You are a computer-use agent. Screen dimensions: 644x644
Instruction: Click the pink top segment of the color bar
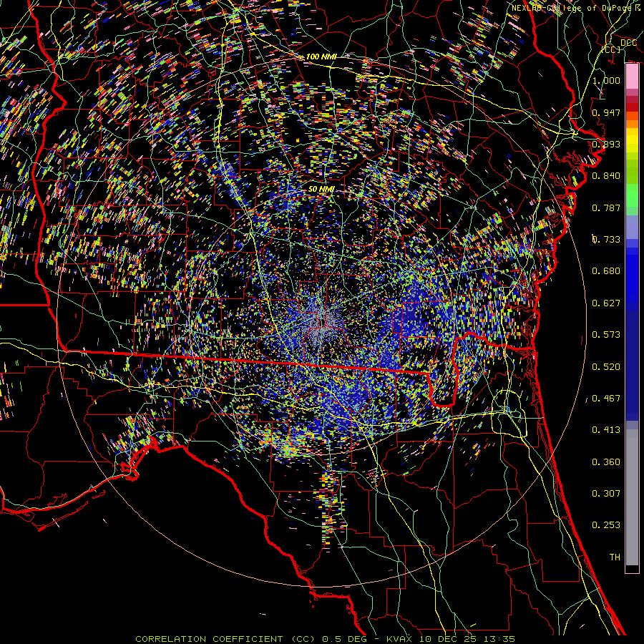tap(632, 77)
